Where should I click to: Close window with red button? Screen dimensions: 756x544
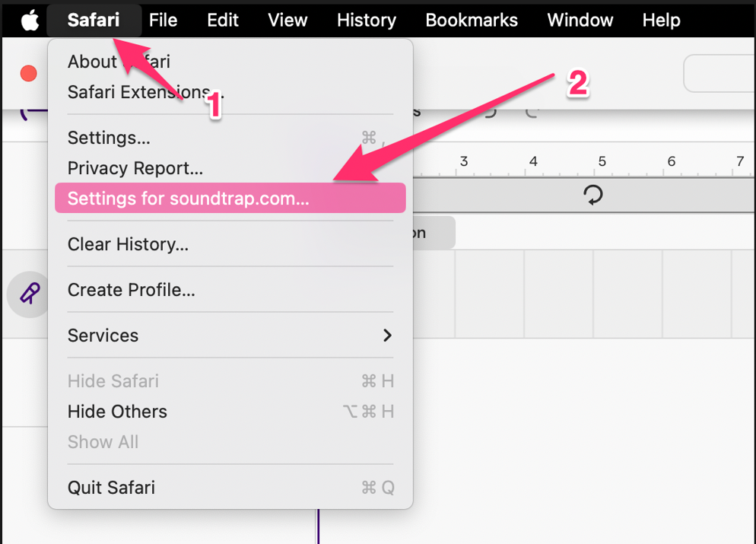[28, 73]
